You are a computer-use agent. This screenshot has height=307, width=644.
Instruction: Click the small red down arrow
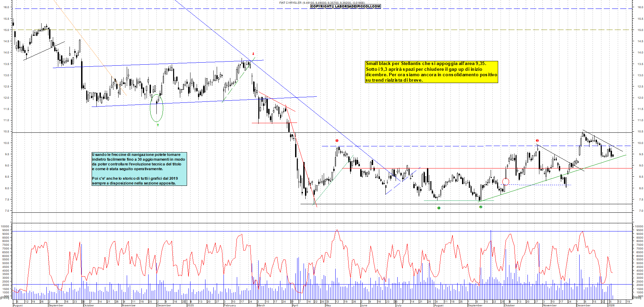(x=253, y=54)
